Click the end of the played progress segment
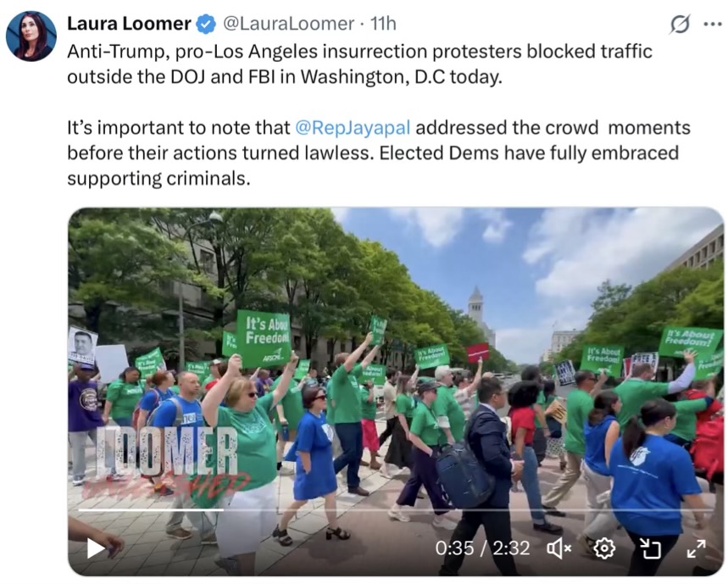Image resolution: width=728 pixels, height=584 pixels. 224,510
